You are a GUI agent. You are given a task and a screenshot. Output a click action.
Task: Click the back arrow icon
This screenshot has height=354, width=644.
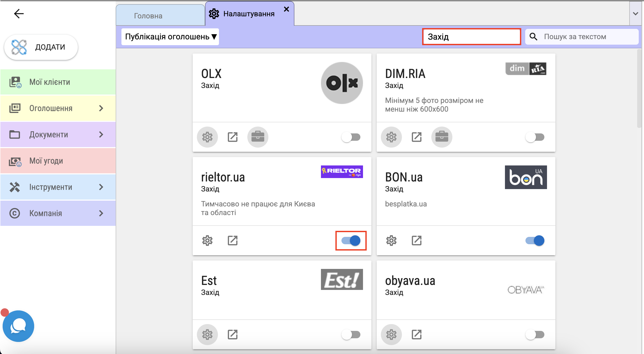click(19, 14)
